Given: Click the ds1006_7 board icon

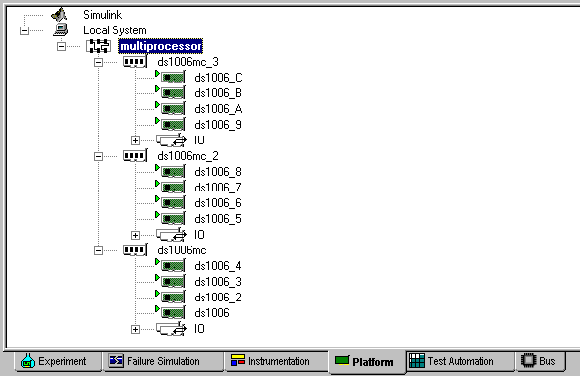Looking at the screenshot, I should [x=170, y=187].
